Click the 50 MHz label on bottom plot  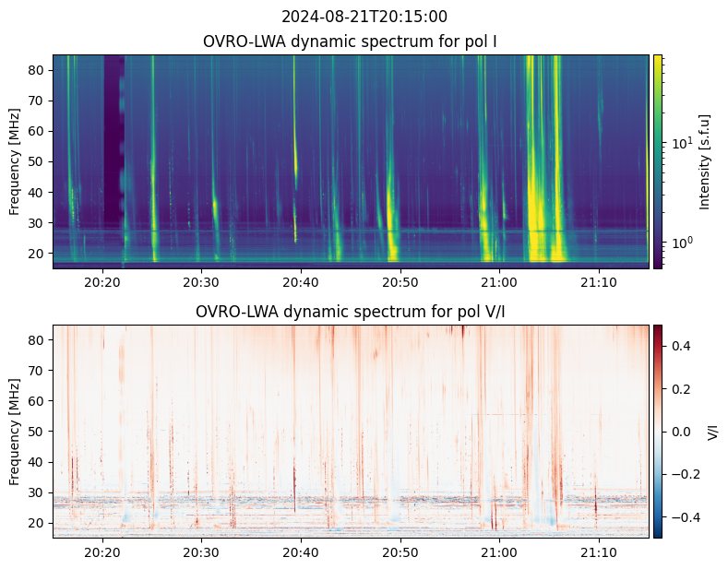click(37, 432)
